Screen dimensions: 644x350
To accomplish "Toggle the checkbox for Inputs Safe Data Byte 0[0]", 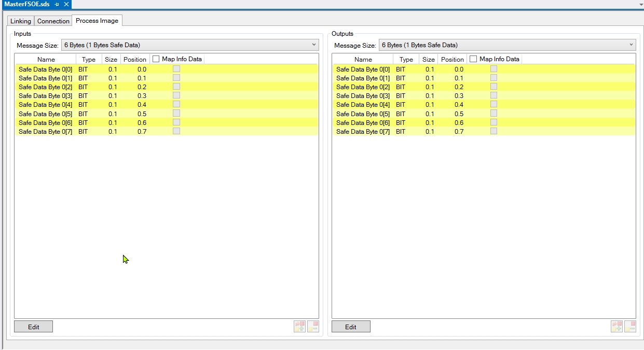I will pyautogui.click(x=176, y=69).
